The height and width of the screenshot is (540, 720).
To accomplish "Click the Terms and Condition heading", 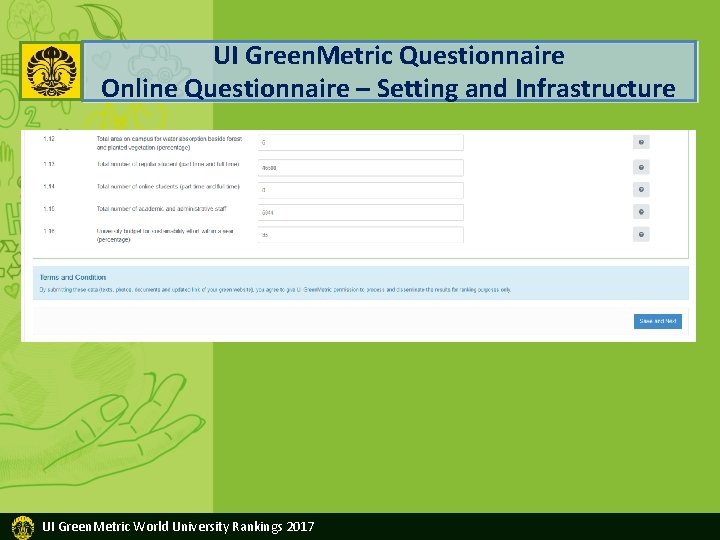I will [x=73, y=277].
